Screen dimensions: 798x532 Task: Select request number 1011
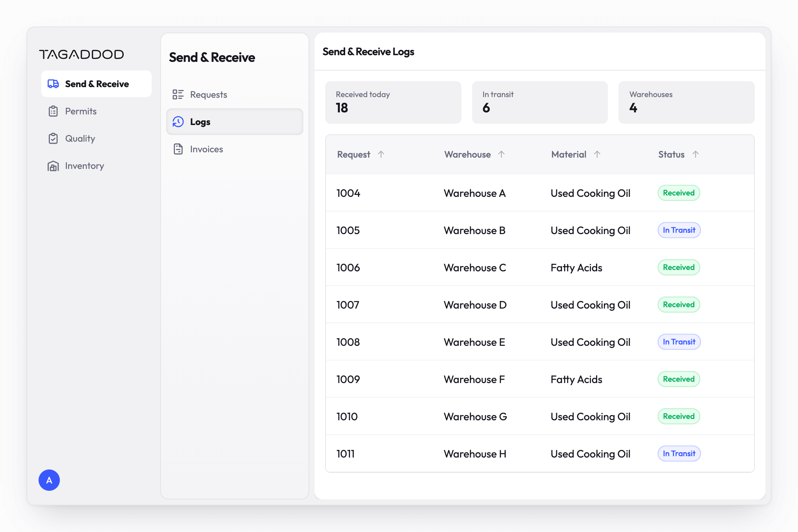[x=345, y=454]
